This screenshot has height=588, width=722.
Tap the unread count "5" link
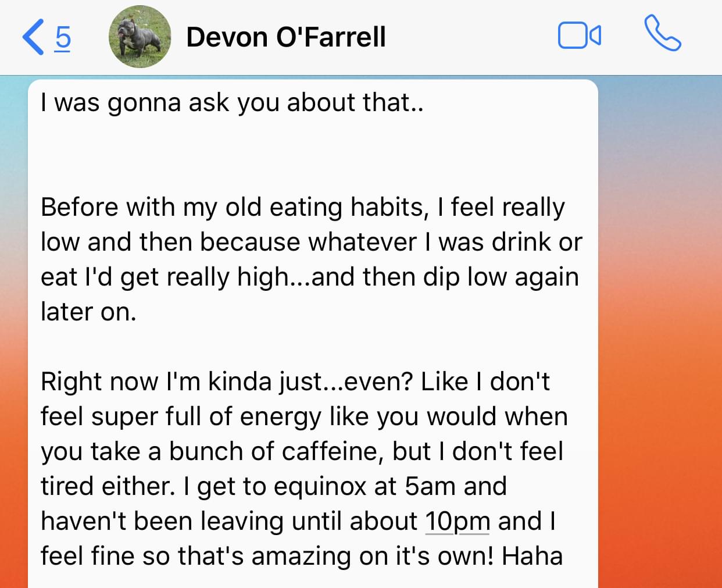[x=63, y=37]
